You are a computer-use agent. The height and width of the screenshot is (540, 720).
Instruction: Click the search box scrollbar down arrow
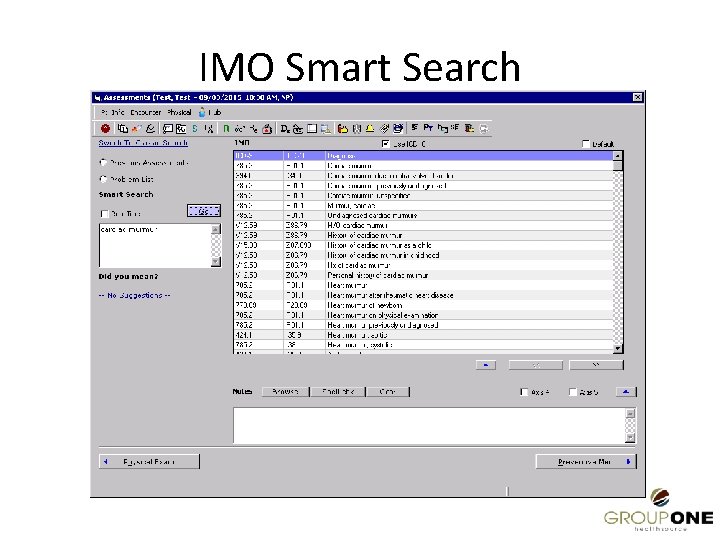point(216,262)
